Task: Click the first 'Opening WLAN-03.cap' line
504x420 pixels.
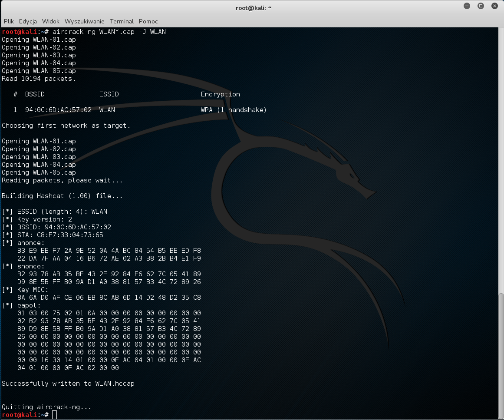Action: [39, 55]
